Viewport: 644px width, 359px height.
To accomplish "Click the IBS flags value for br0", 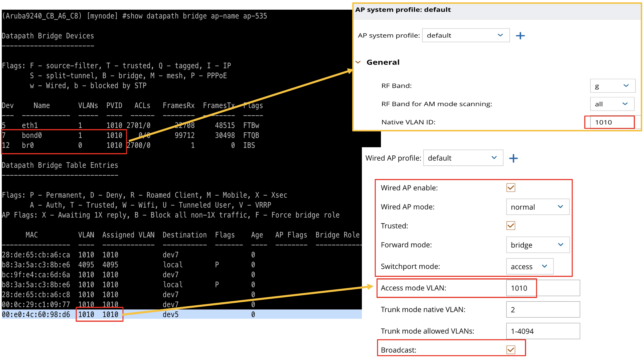I will click(x=249, y=145).
